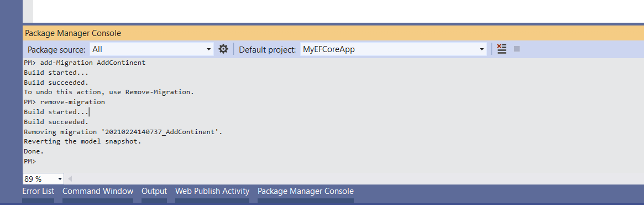The height and width of the screenshot is (205, 644).
Task: Select the Output tab
Action: [x=154, y=191]
